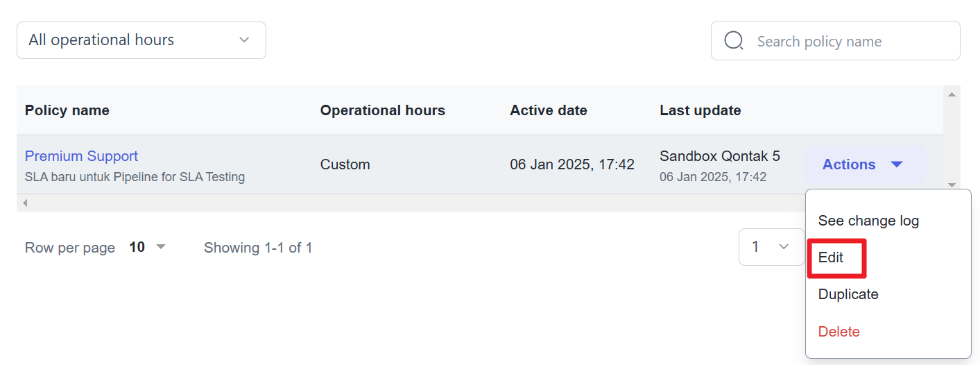Open the All operational hours dropdown
Screen dimensions: 980x365
tap(141, 40)
